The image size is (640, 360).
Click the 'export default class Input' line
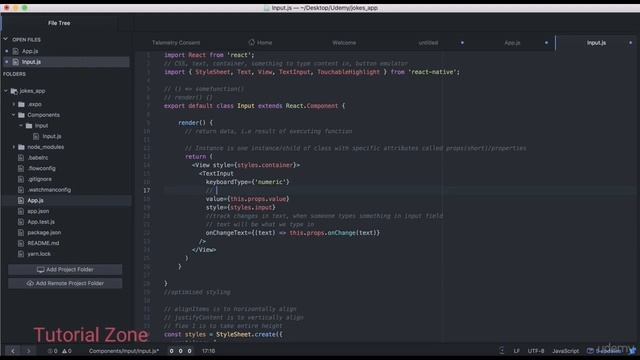point(254,106)
